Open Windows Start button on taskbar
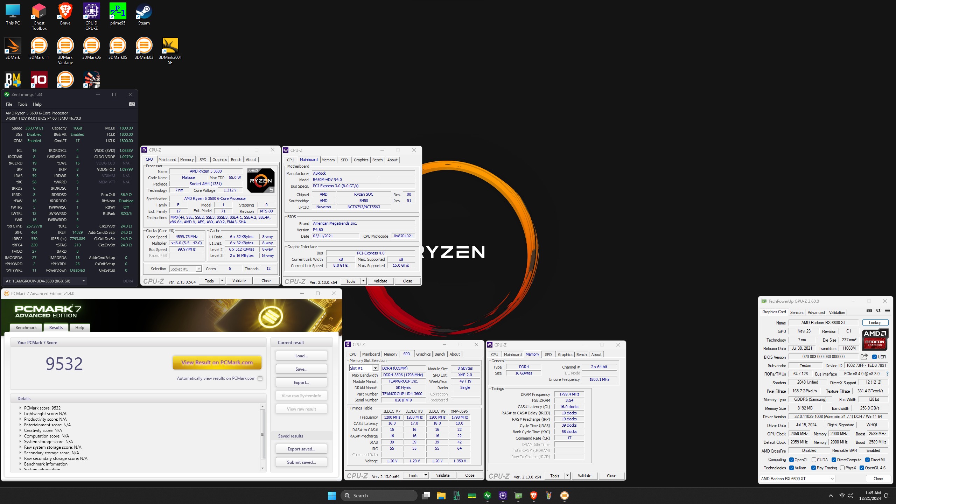Image resolution: width=980 pixels, height=504 pixels. (x=332, y=496)
